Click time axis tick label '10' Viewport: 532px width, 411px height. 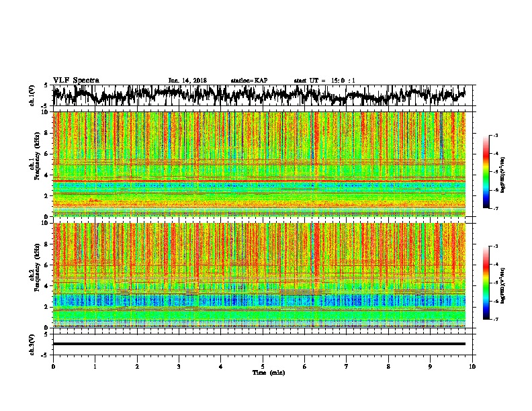pos(472,367)
